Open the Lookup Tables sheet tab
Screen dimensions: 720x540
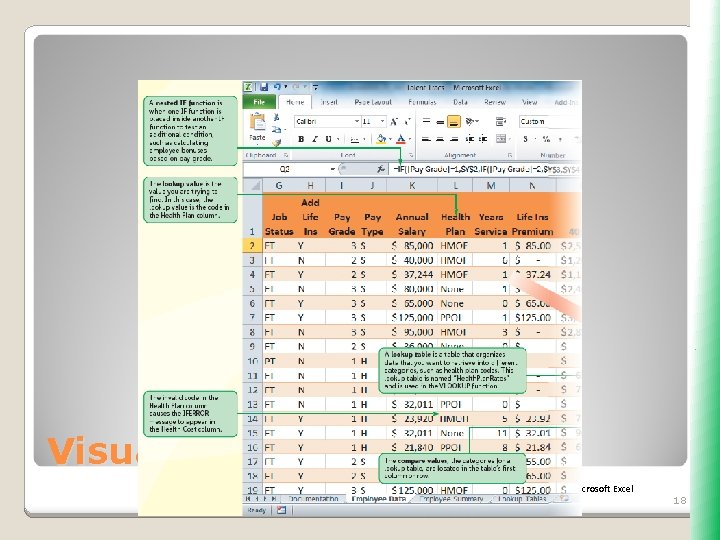pos(522,499)
